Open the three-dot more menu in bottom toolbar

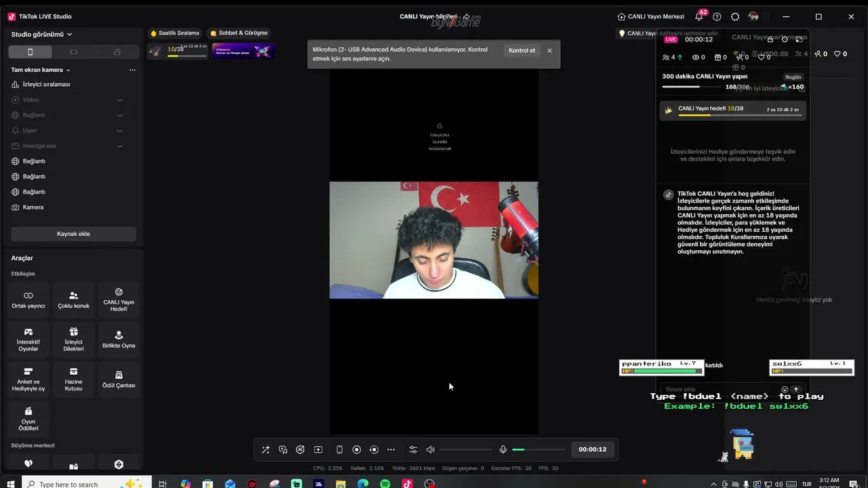[391, 449]
